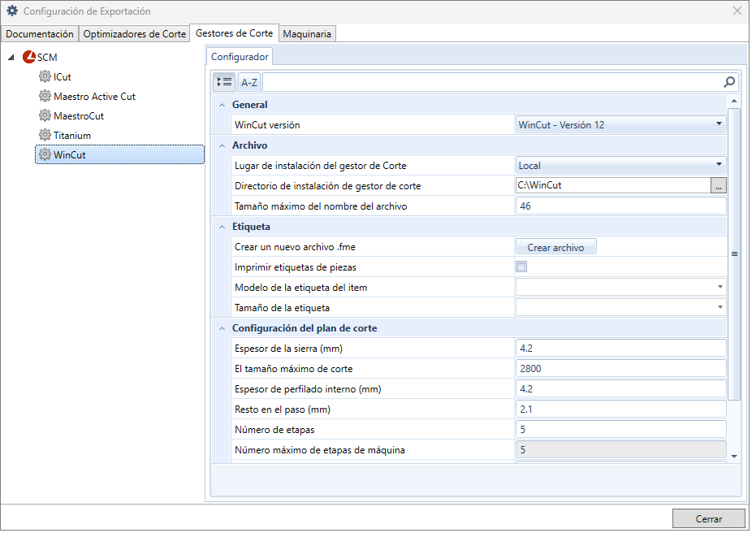Click the Cerrar button

click(708, 518)
